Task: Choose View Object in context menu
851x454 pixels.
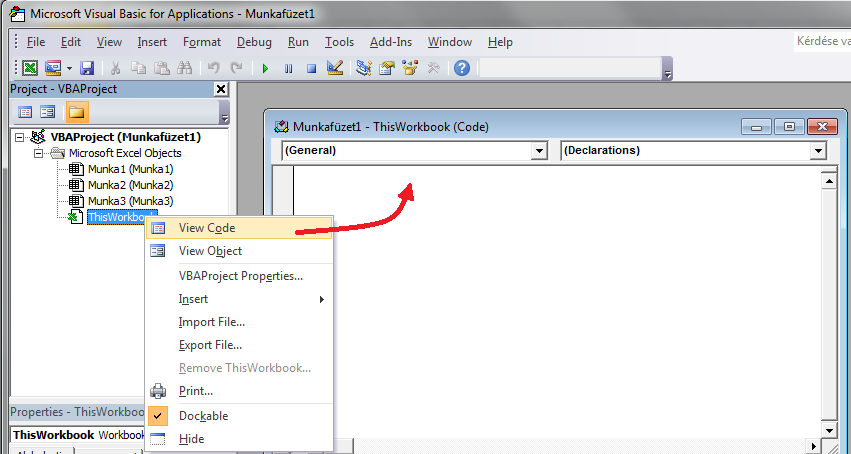Action: [x=239, y=251]
